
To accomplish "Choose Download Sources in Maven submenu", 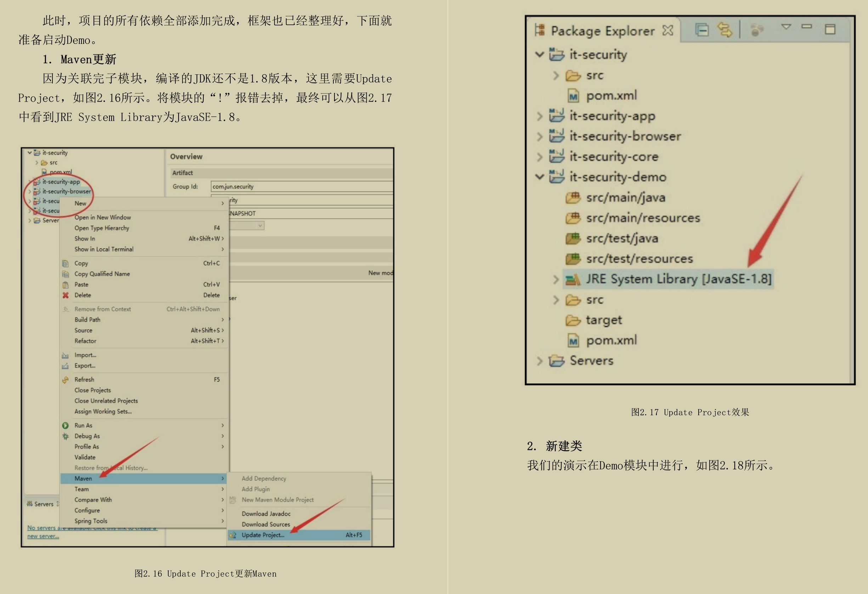I will point(299,524).
